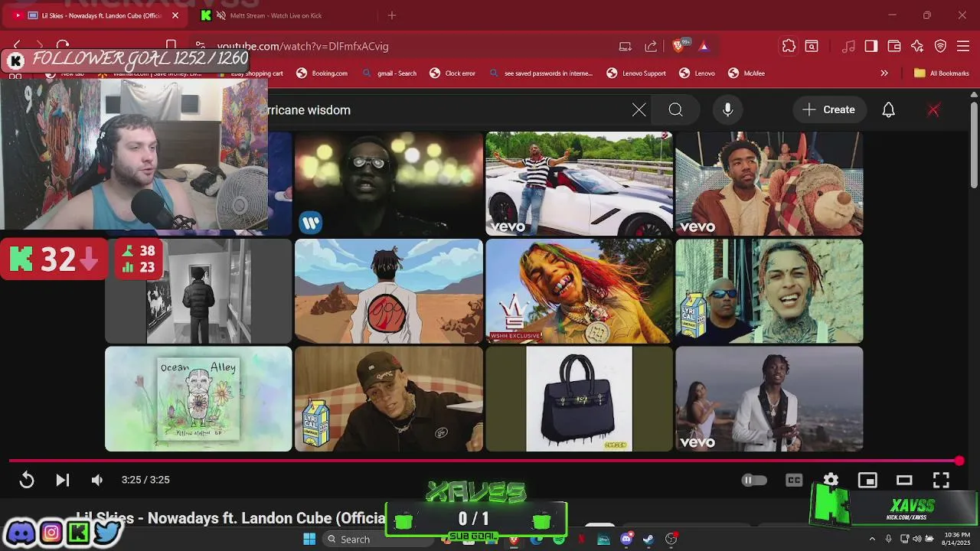Open Brave Playlist music note icon
This screenshot has width=980, height=551.
(848, 47)
